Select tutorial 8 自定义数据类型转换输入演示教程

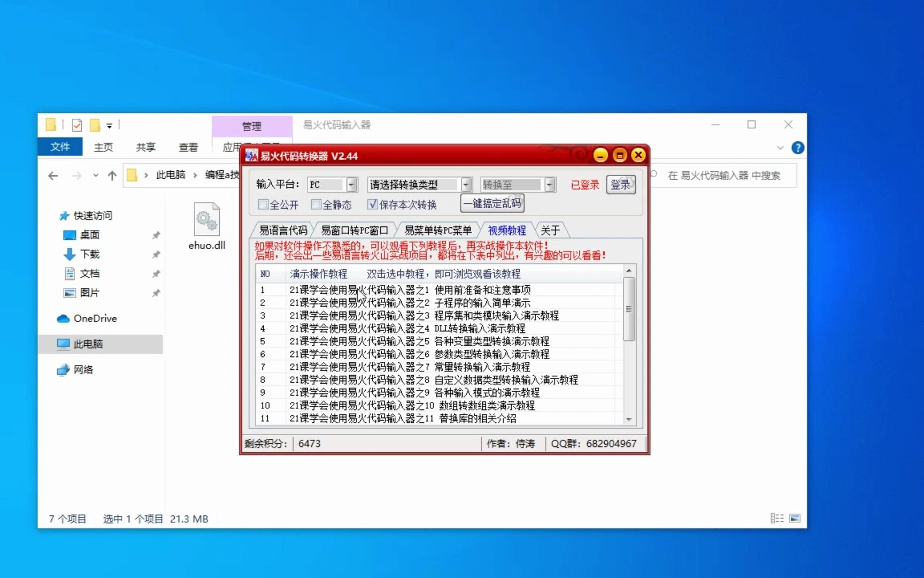438,379
